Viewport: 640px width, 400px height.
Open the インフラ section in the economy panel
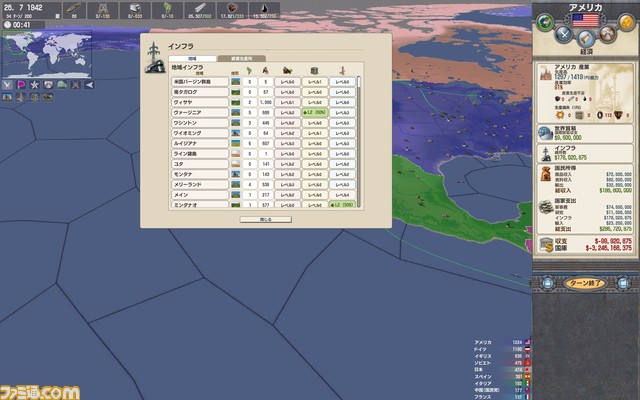click(585, 153)
